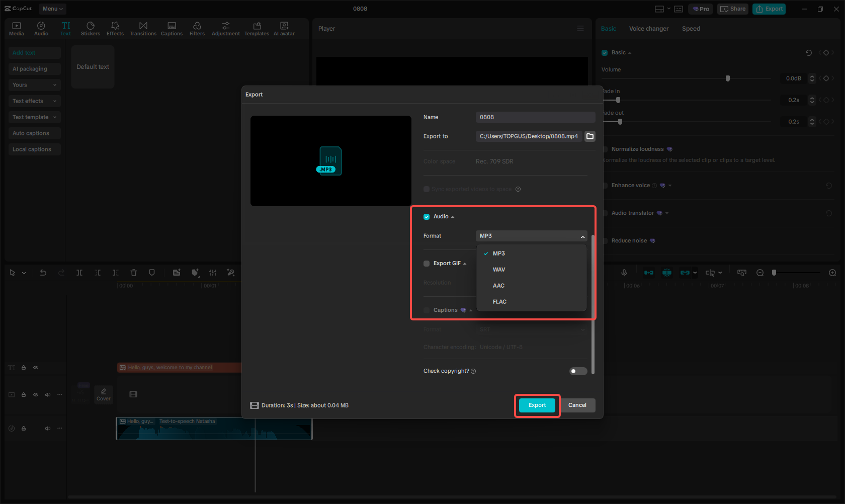The height and width of the screenshot is (504, 845).
Task: Click the Name field showing 0808
Action: coord(535,117)
